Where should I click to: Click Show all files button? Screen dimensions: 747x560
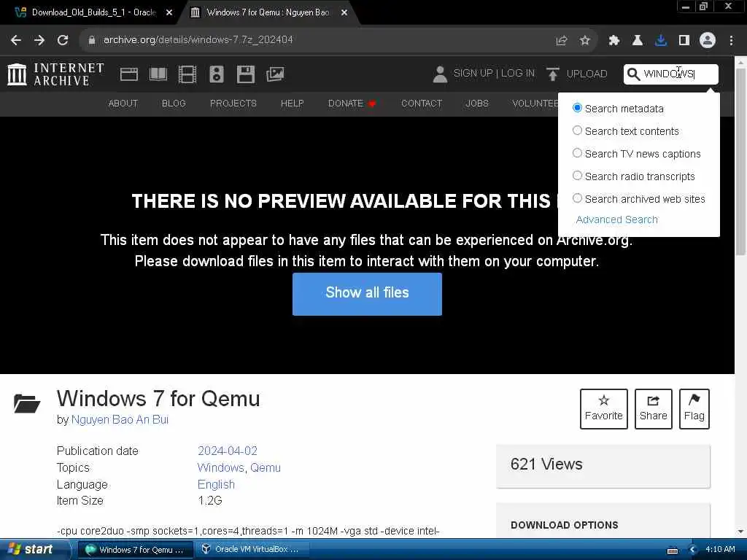pos(368,294)
